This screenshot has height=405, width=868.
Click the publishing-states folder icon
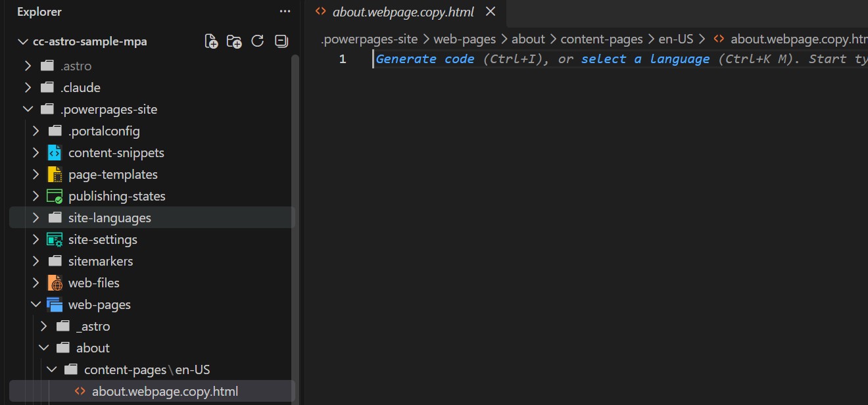(55, 196)
